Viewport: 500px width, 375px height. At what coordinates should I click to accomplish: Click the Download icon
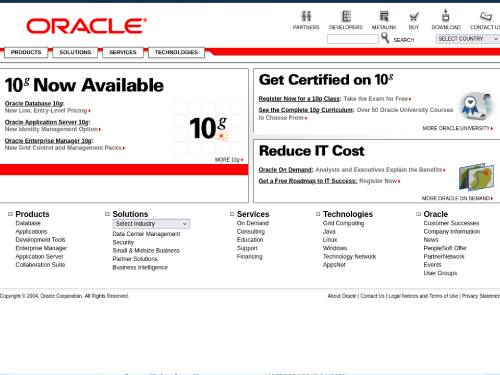tap(446, 15)
